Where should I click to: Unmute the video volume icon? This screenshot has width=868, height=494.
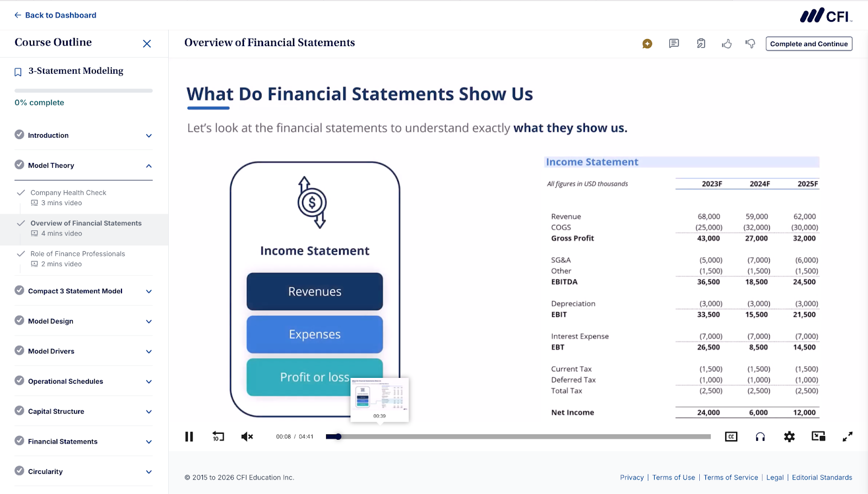click(247, 436)
